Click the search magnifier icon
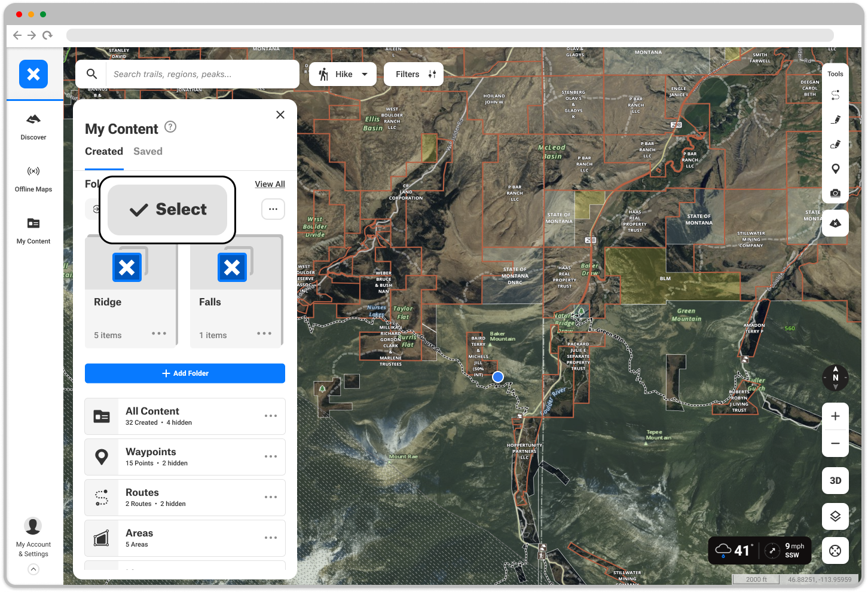 [91, 74]
